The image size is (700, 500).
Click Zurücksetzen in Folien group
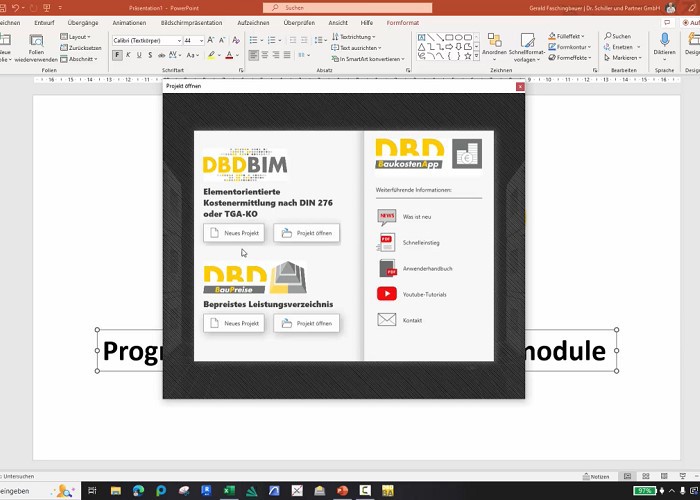[x=81, y=47]
